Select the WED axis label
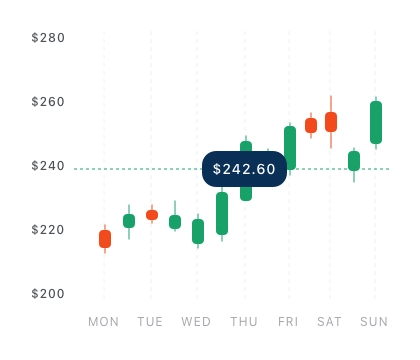The width and height of the screenshot is (420, 360). coord(196,322)
